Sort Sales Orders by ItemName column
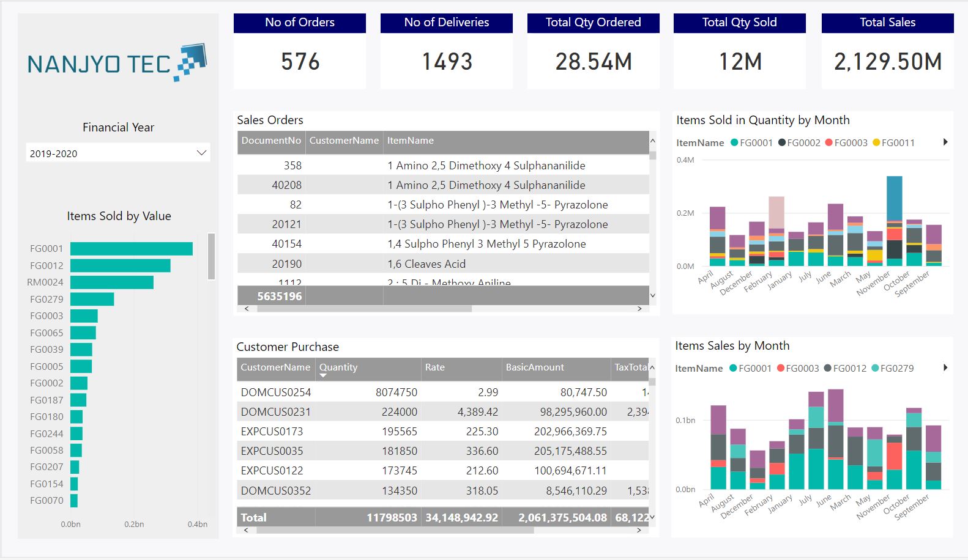The height and width of the screenshot is (560, 968). coord(516,141)
